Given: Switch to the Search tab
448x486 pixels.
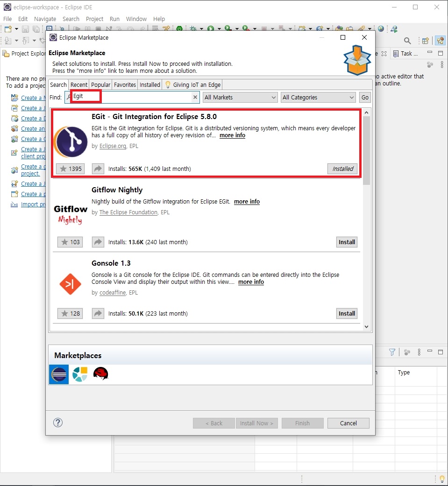Looking at the screenshot, I should pyautogui.click(x=58, y=85).
